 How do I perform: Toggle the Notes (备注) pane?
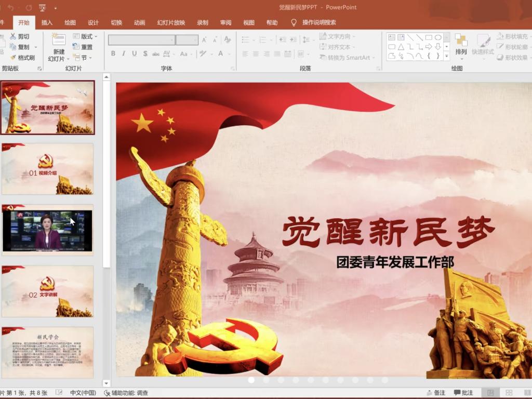(435, 393)
